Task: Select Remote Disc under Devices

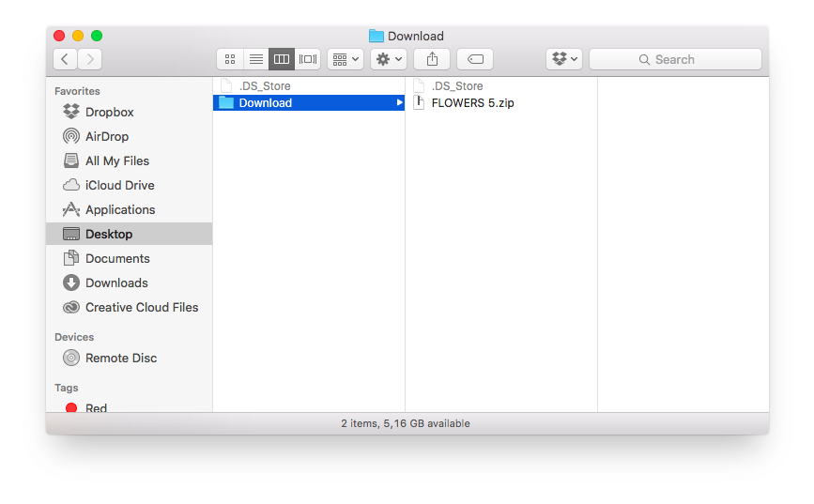Action: pos(120,358)
